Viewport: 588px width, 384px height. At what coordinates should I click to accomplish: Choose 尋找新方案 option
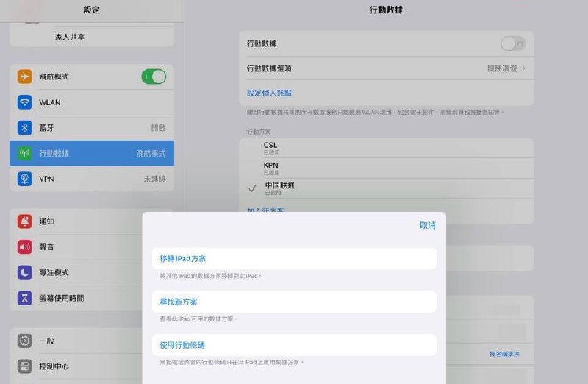[x=295, y=302]
